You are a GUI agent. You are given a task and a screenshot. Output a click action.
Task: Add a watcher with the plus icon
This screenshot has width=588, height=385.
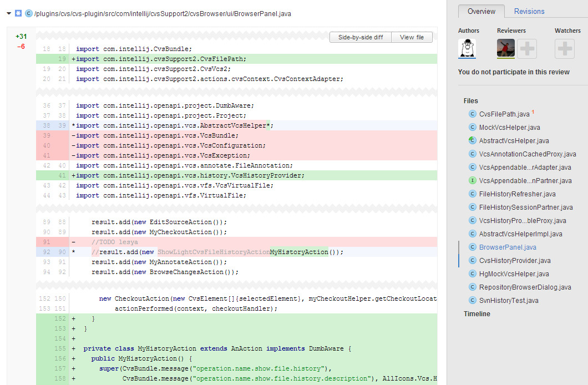click(x=564, y=49)
